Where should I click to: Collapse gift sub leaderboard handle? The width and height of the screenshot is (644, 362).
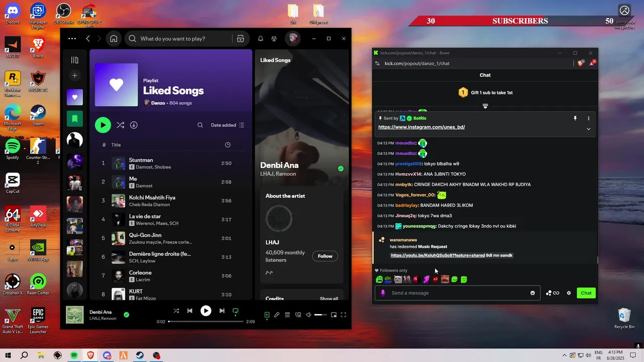485,106
